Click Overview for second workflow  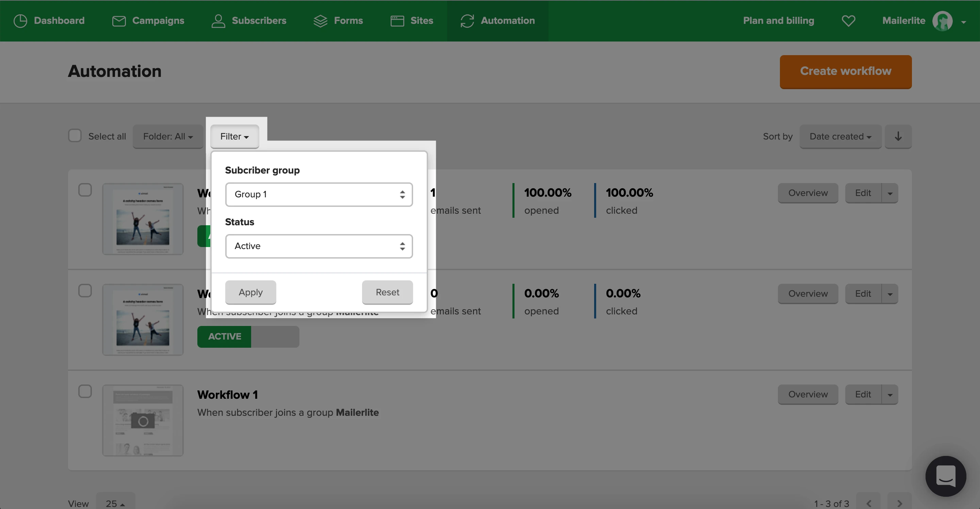pyautogui.click(x=808, y=294)
